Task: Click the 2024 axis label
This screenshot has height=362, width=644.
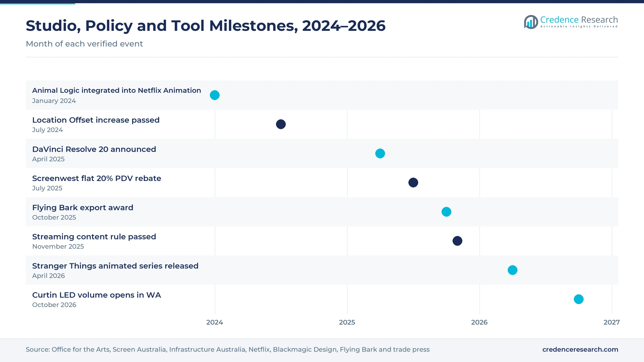Action: click(215, 322)
